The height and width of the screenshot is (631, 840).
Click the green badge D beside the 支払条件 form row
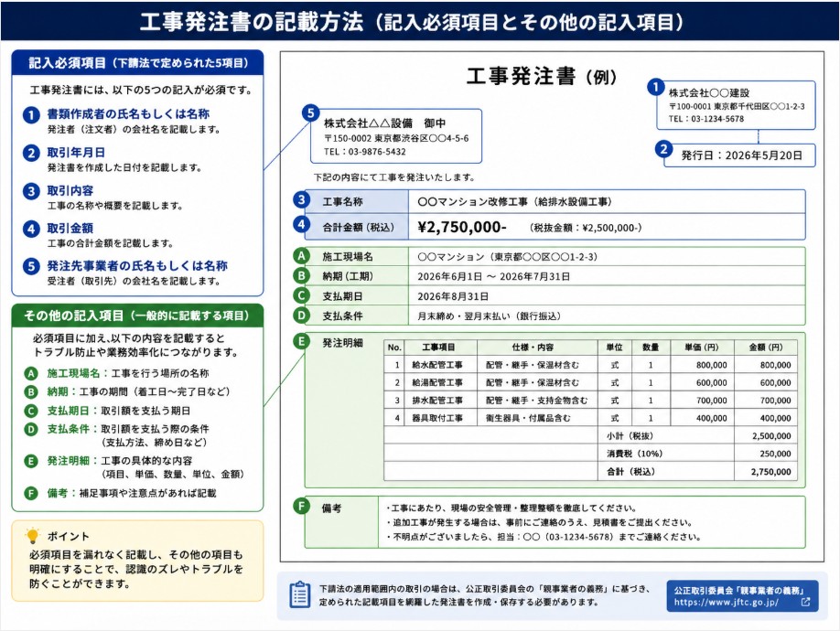tap(302, 315)
